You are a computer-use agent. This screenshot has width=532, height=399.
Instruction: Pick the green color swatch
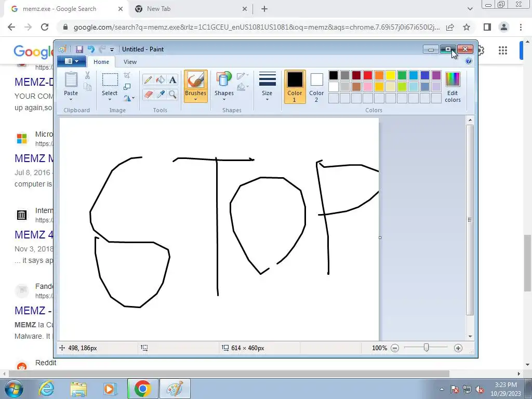click(x=402, y=75)
